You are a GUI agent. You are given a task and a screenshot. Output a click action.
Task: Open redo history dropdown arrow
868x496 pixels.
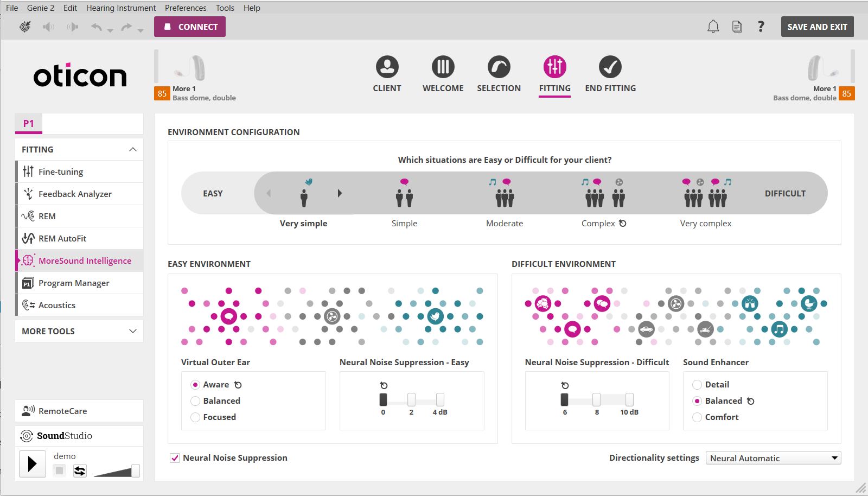[141, 31]
